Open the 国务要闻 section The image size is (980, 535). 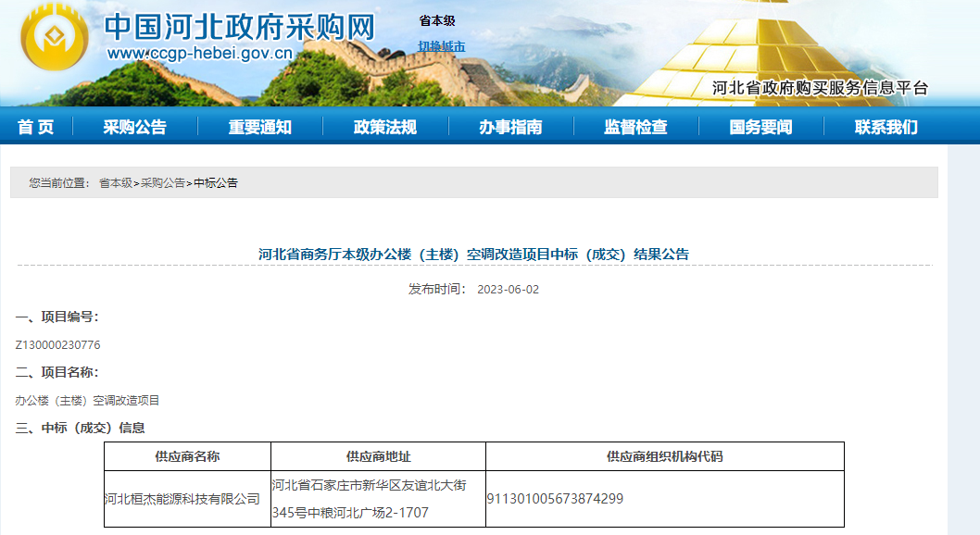tap(760, 127)
